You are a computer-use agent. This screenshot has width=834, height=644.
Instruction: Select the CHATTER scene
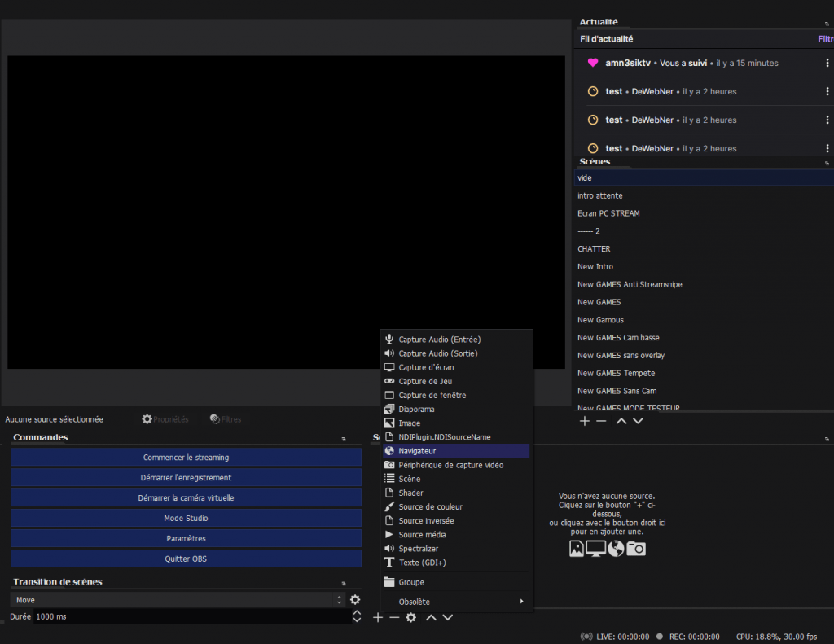pyautogui.click(x=594, y=249)
